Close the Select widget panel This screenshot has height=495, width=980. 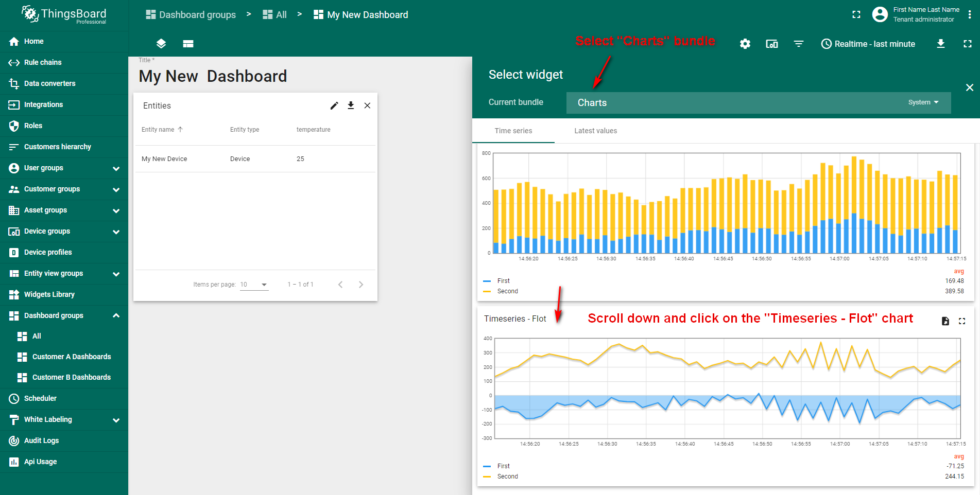point(970,87)
